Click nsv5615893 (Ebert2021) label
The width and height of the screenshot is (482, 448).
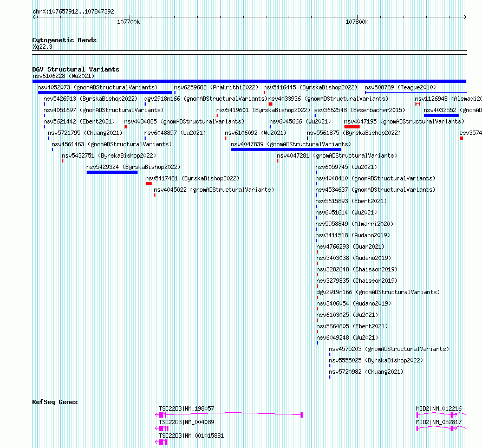point(351,201)
